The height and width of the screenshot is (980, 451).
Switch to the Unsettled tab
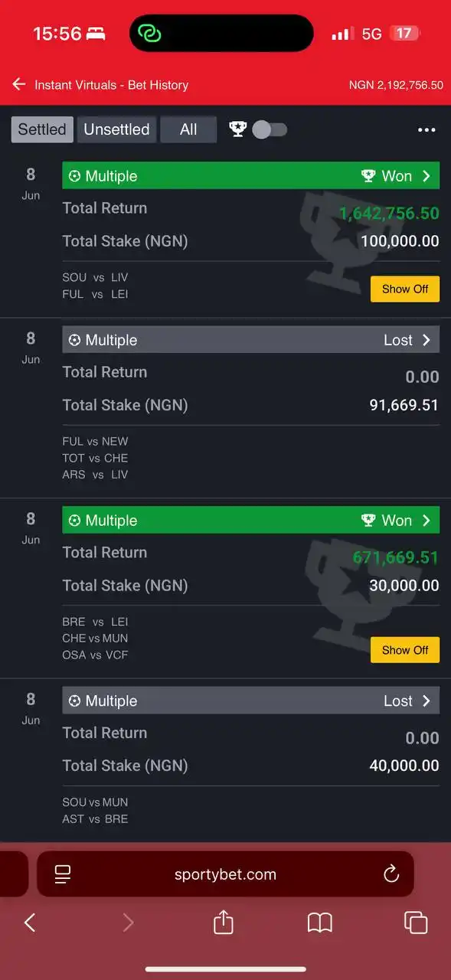point(116,129)
